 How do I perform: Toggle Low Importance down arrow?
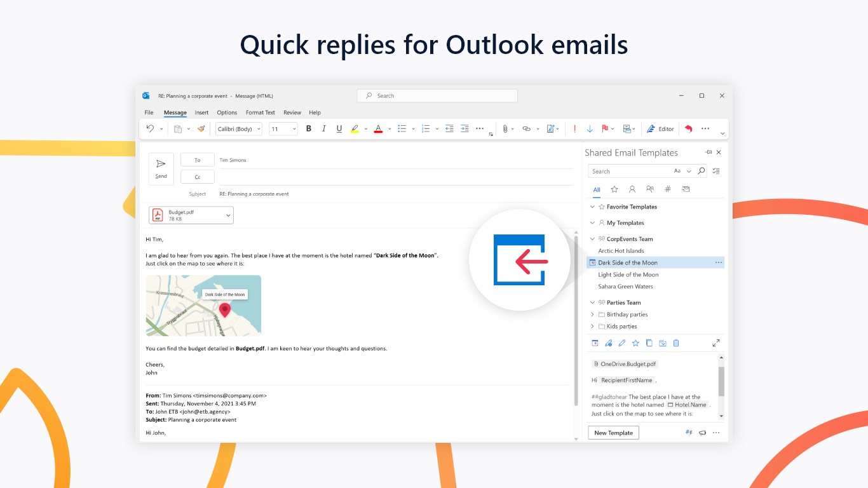tap(590, 128)
